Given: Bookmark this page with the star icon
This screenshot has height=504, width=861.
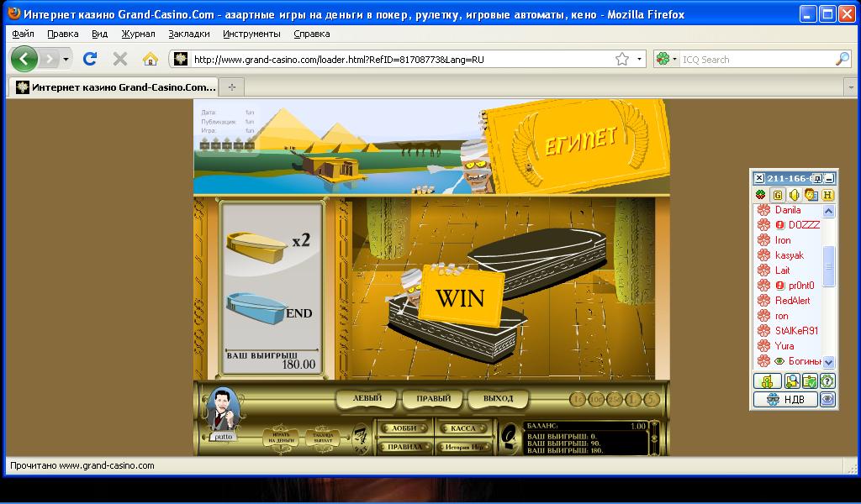Looking at the screenshot, I should coord(621,60).
